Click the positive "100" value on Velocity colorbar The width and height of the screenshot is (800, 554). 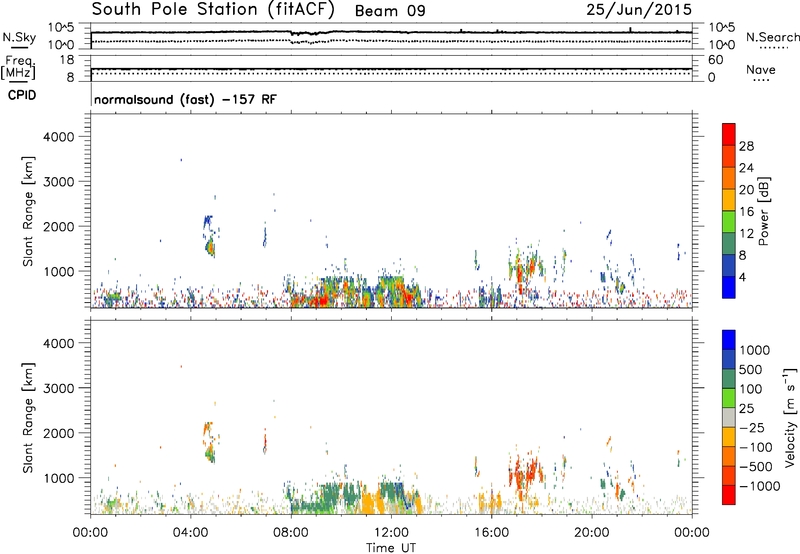tap(751, 389)
